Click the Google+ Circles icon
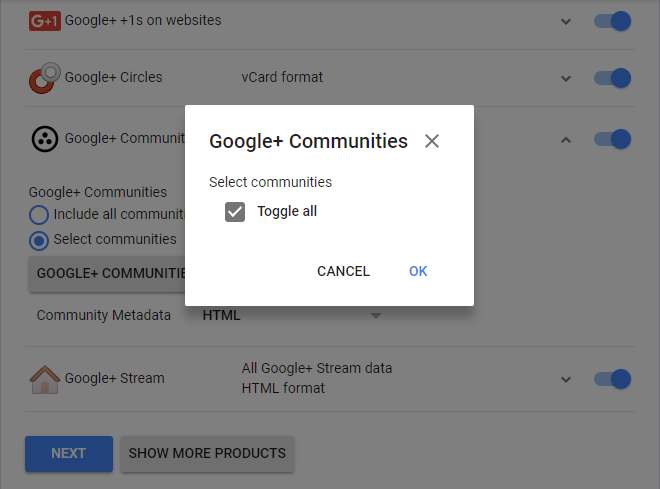This screenshot has width=660, height=489. (45, 78)
